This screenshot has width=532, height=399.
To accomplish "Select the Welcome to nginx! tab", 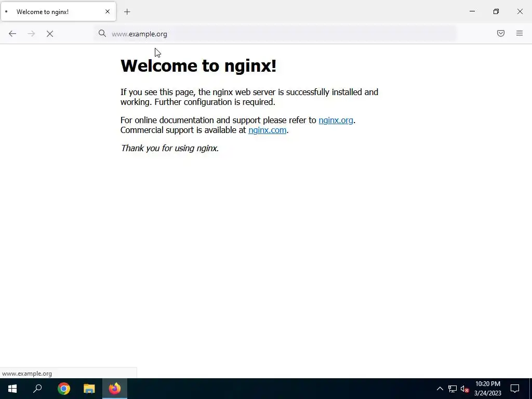I will coord(58,11).
